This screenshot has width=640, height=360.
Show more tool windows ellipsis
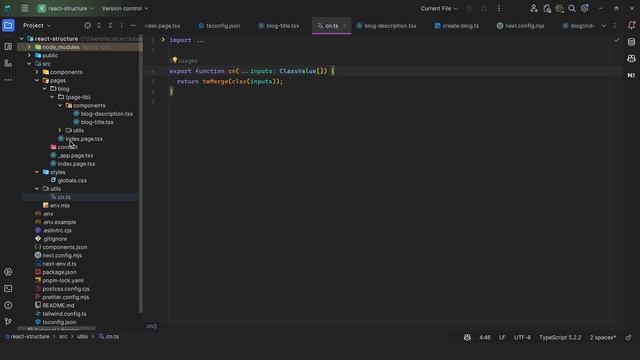8,80
